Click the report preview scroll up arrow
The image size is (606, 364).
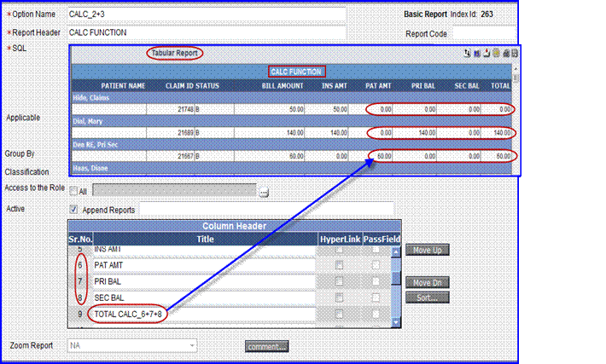tap(516, 69)
